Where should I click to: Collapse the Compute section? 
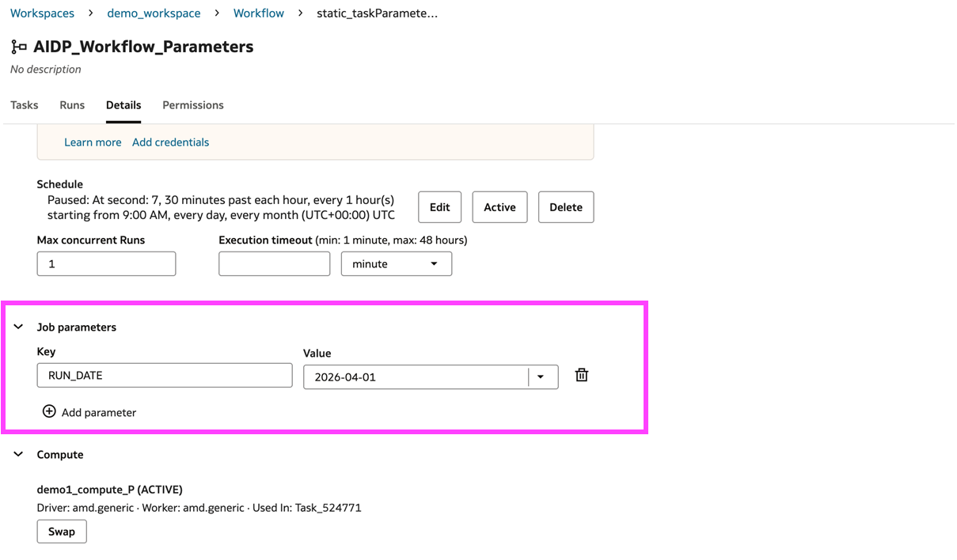point(18,454)
